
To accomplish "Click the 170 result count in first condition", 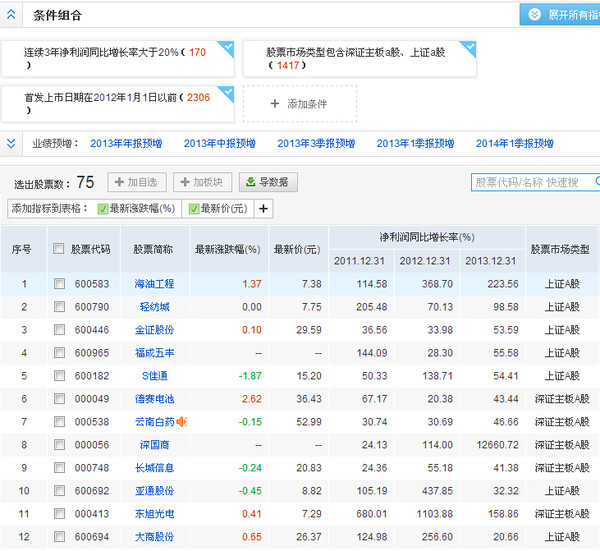I will coord(197,52).
